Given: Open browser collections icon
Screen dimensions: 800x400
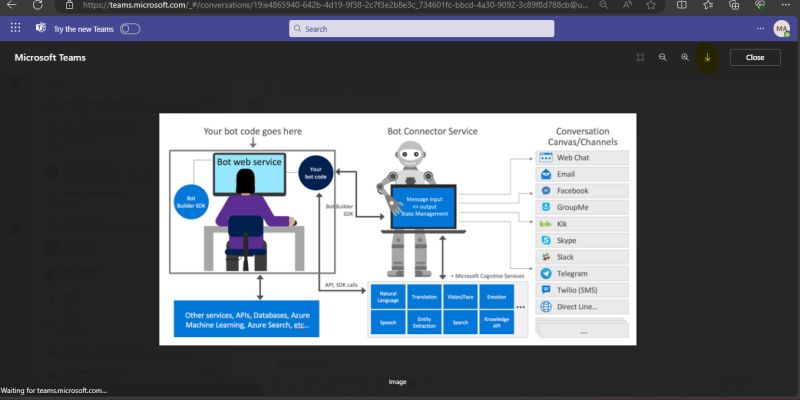Looking at the screenshot, I should (734, 5).
